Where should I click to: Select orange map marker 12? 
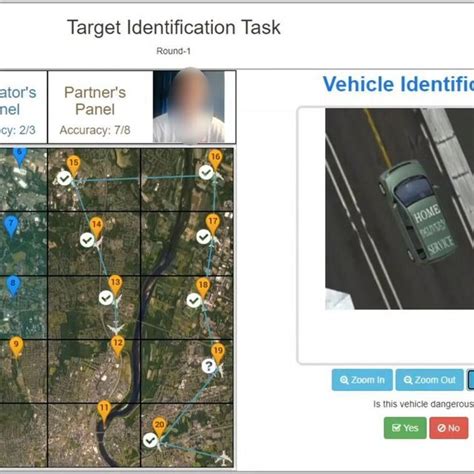point(118,345)
